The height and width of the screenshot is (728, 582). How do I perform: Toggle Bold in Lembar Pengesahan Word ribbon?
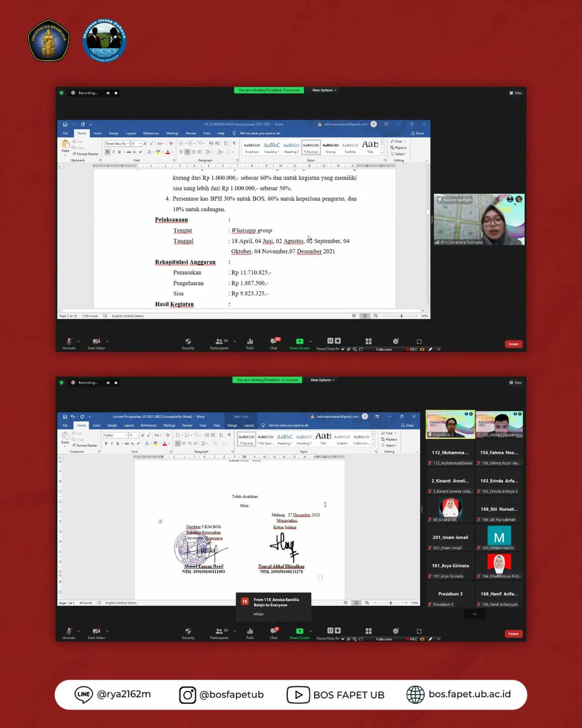pyautogui.click(x=106, y=443)
